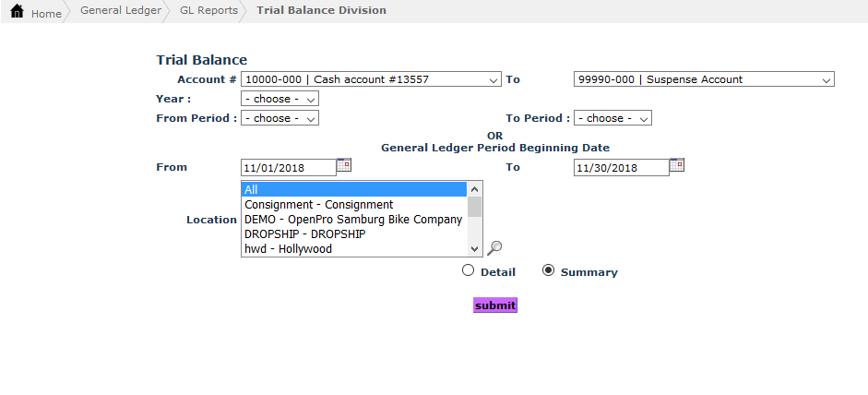Click the To date field 11/30/2018
The width and height of the screenshot is (868, 395).
[620, 168]
